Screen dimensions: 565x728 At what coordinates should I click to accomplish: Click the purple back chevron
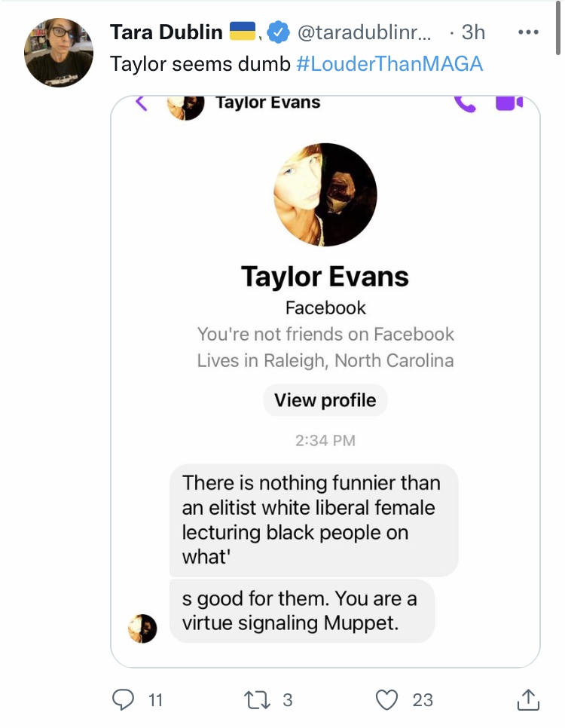click(142, 103)
